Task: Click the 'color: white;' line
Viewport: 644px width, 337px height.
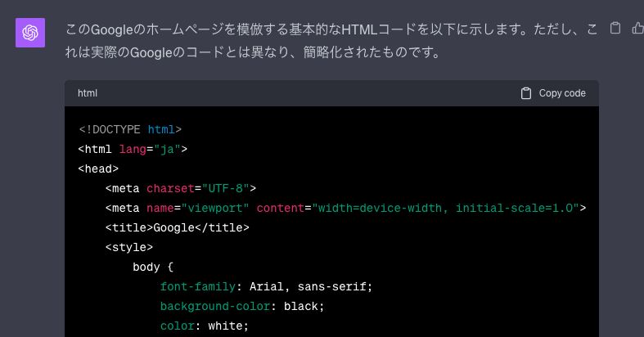Action: (x=205, y=326)
